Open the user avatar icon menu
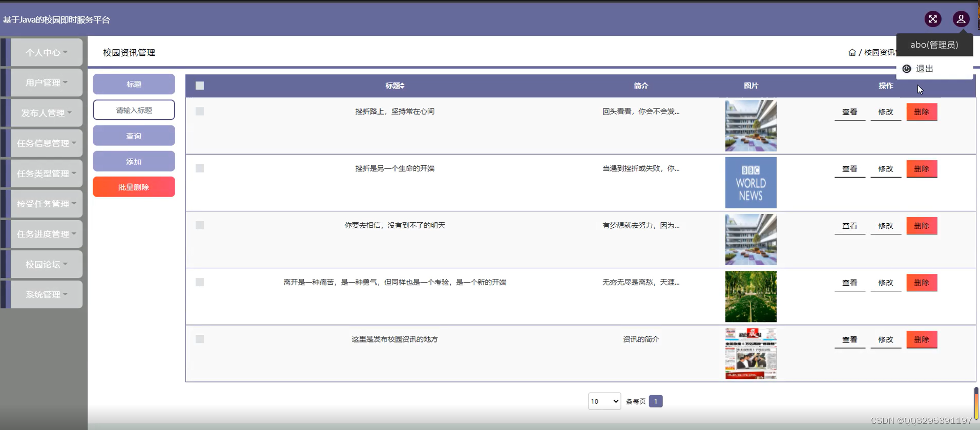Screen dimensions: 980x430 [x=961, y=19]
